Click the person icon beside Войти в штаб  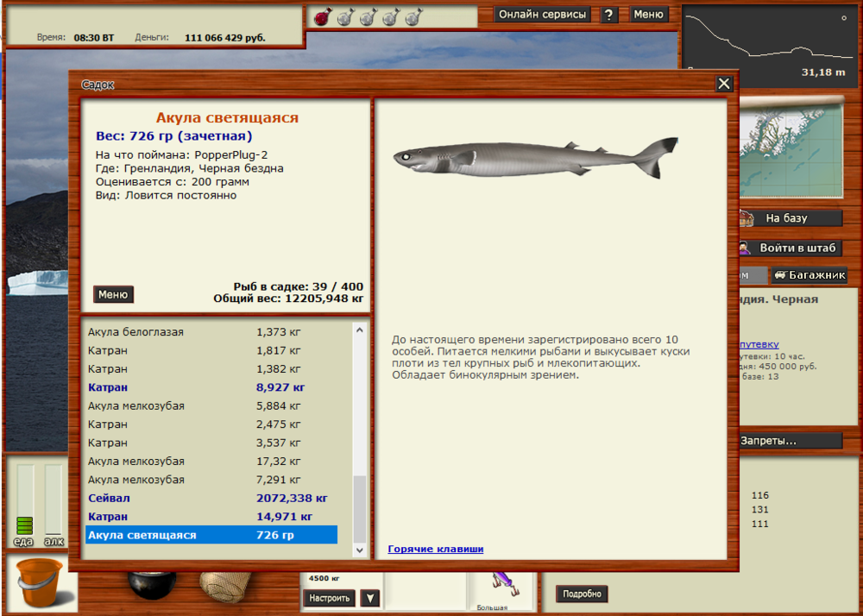pos(744,248)
